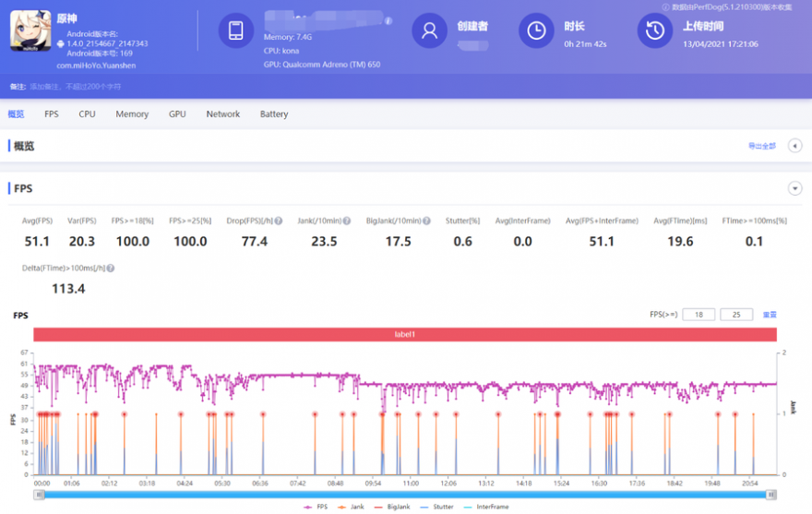Open the Battery tab
The height and width of the screenshot is (514, 812).
click(x=274, y=114)
